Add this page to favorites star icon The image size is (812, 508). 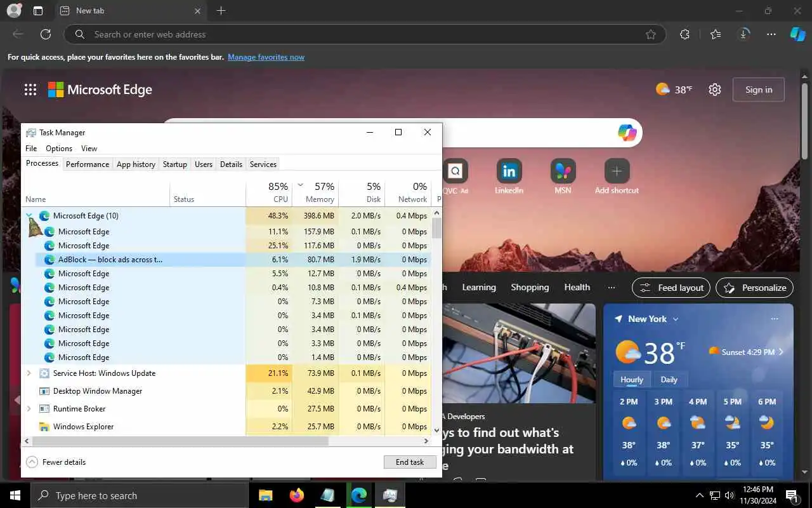click(x=651, y=34)
